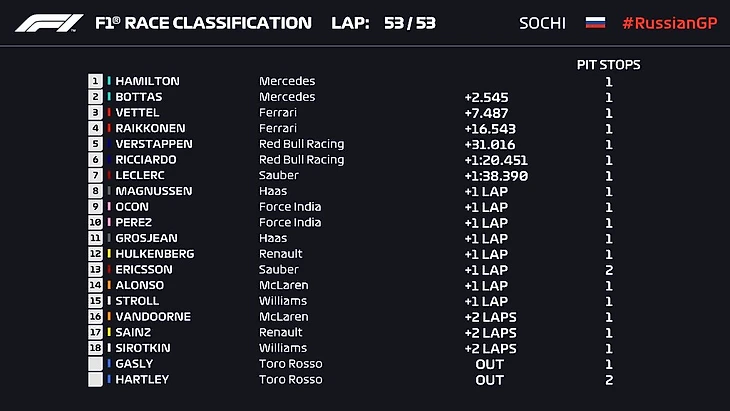Click position 2 box beside Bottas
Image resolution: width=730 pixels, height=411 pixels.
[96, 97]
